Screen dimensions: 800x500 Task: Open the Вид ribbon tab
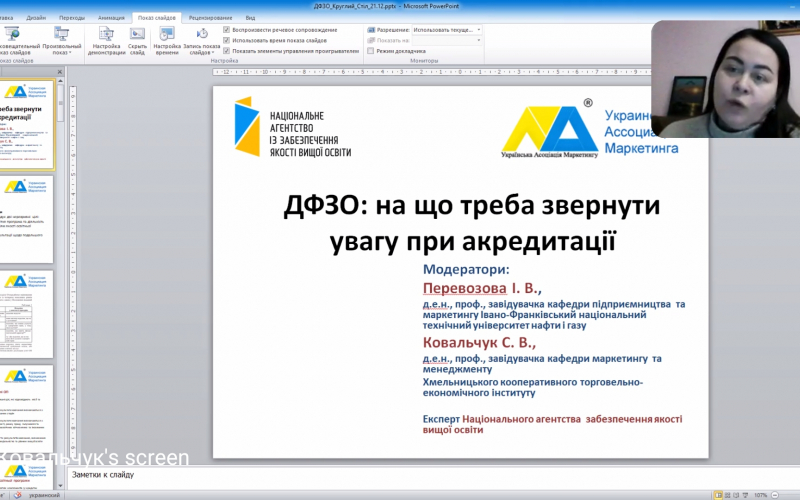(x=250, y=18)
